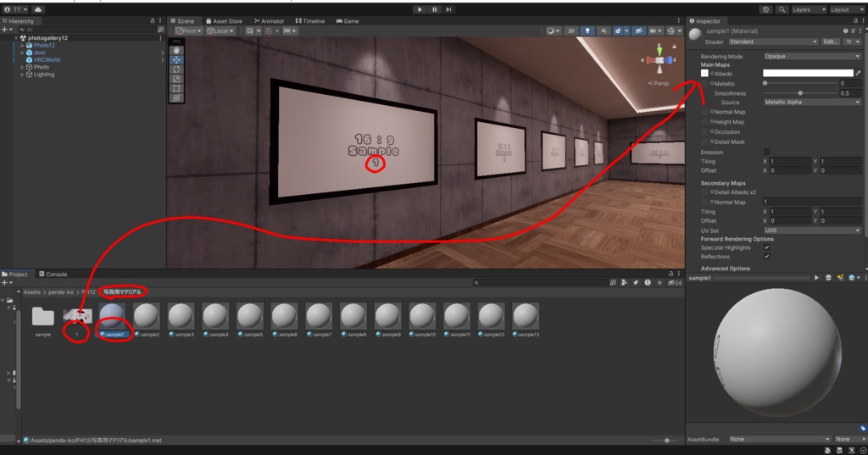Expand the Lighting object in Hierarchy

tap(23, 75)
